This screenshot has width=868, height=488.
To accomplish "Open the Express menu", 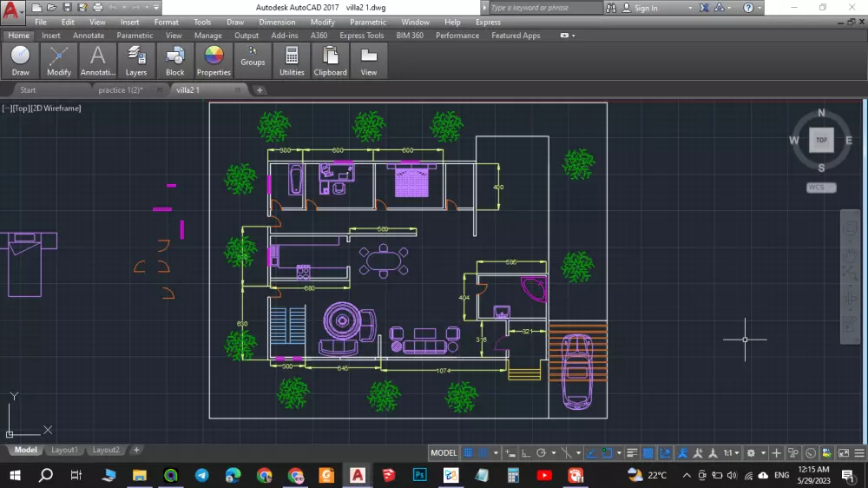I will point(488,23).
